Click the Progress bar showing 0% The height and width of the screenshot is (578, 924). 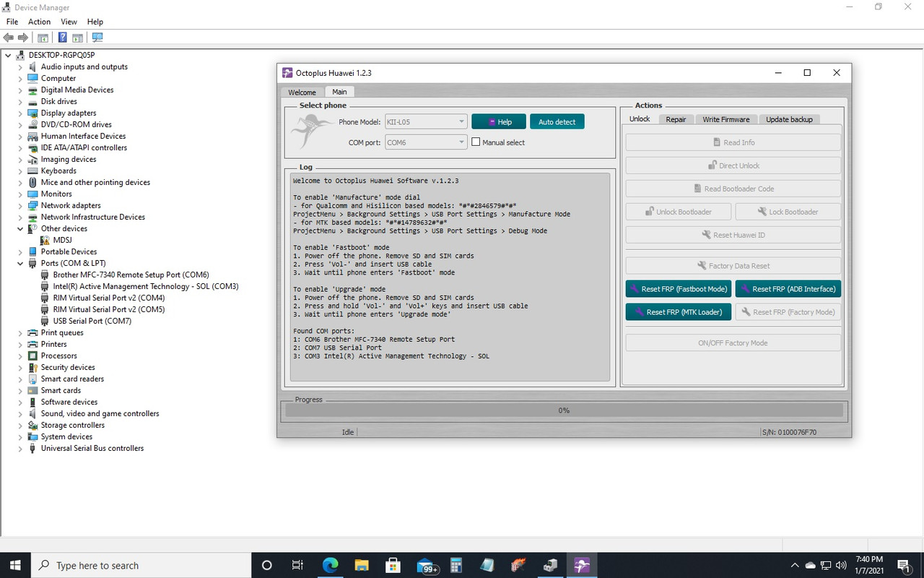(x=563, y=410)
